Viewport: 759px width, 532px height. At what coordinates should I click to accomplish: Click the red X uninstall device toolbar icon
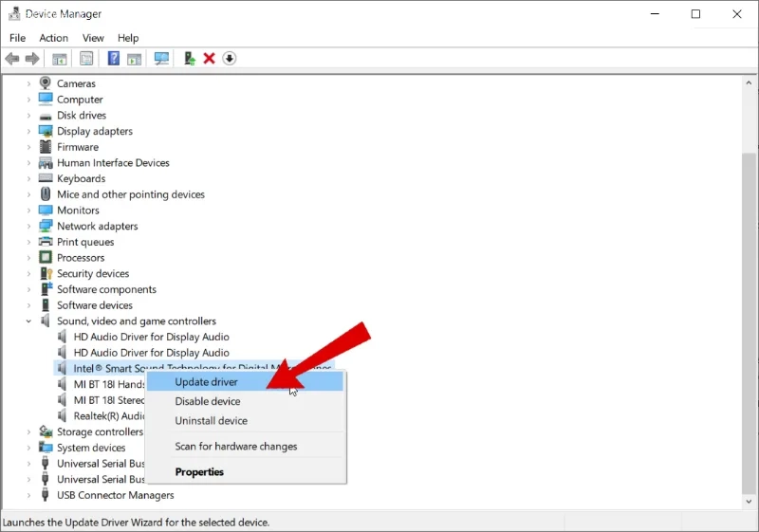pyautogui.click(x=209, y=59)
